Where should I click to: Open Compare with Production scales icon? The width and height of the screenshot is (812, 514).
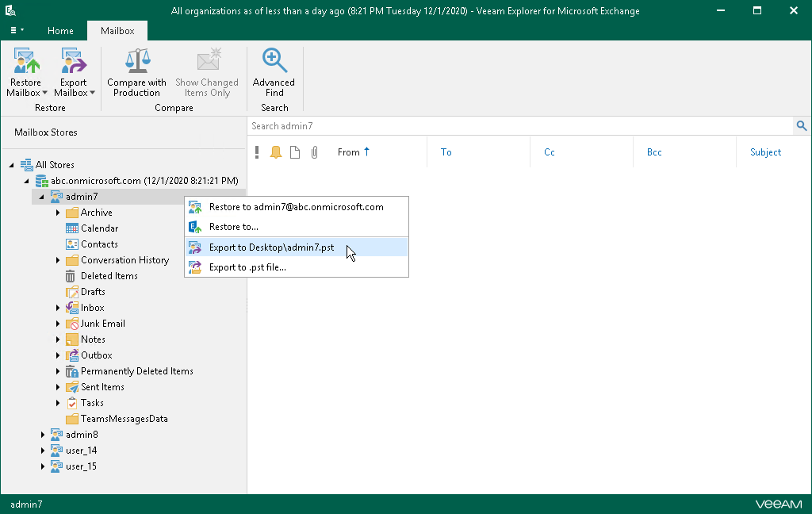click(x=137, y=60)
